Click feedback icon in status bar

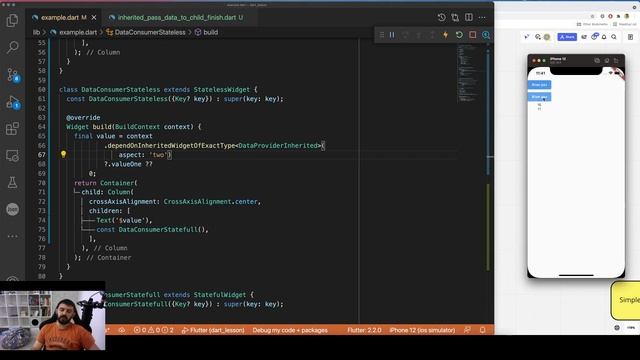467,330
